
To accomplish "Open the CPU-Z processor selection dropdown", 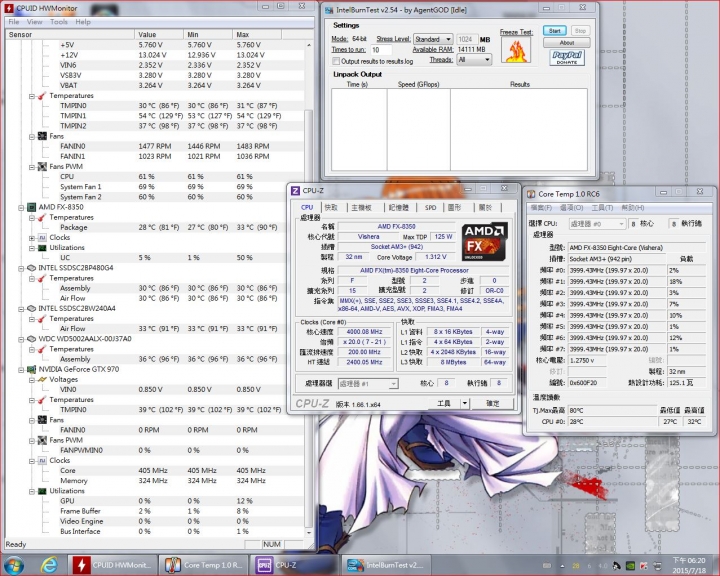I will click(368, 384).
